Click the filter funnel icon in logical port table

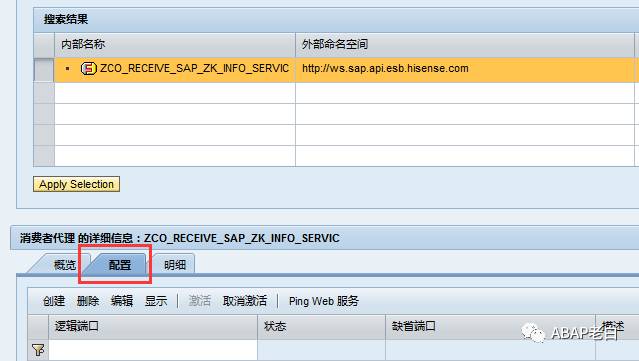tap(38, 350)
